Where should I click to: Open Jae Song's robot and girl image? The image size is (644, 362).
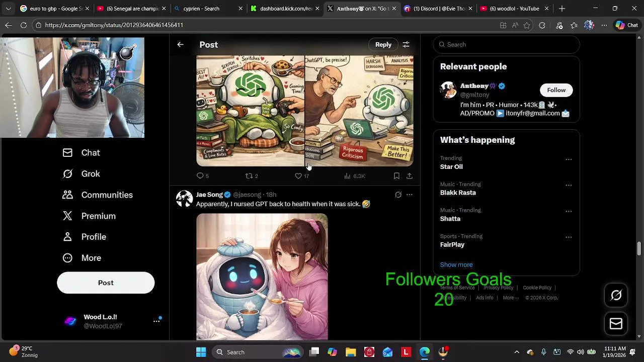coord(262,277)
